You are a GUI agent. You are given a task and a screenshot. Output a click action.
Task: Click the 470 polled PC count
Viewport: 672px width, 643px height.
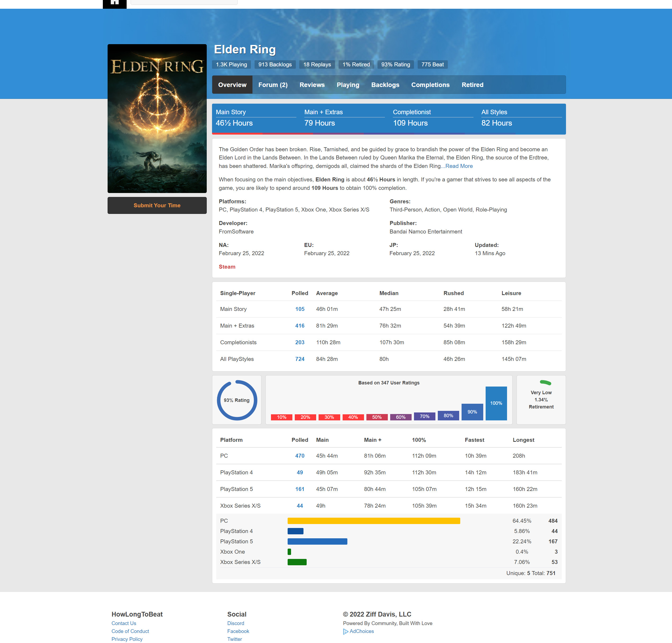(300, 456)
